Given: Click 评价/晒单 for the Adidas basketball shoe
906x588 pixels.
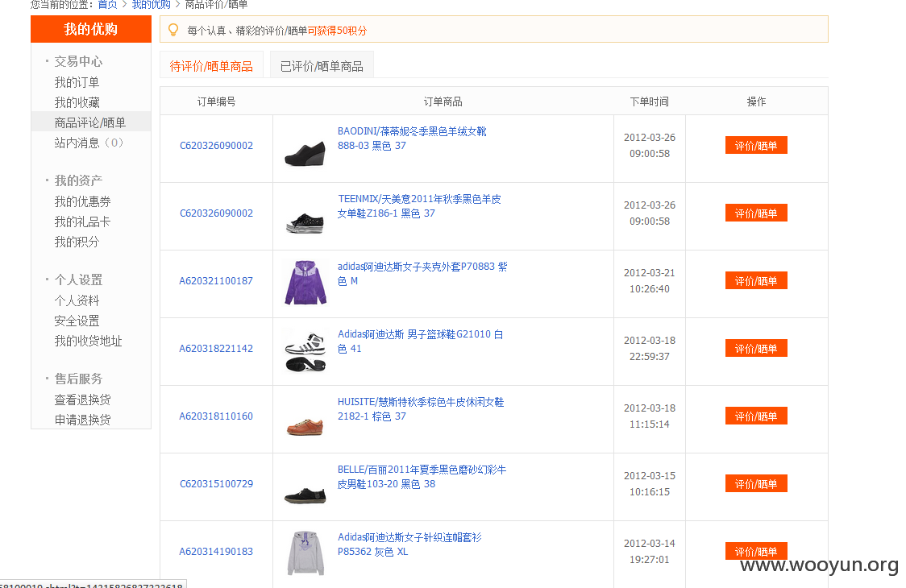Looking at the screenshot, I should coord(756,348).
